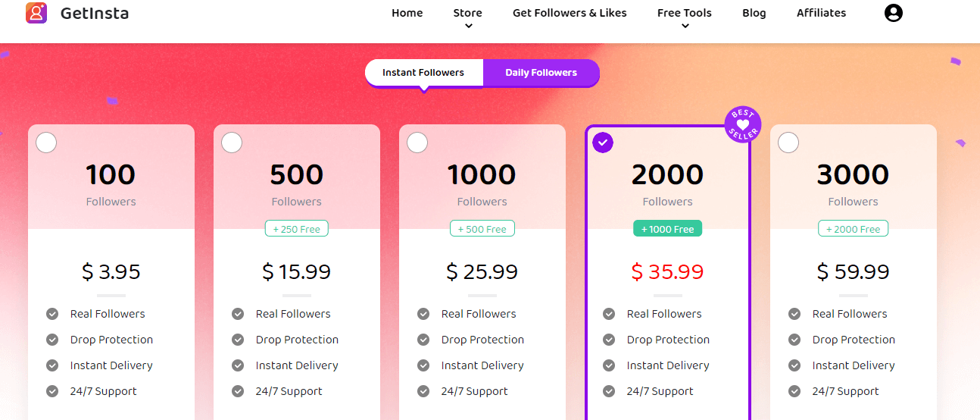
Task: Open the Affiliates link
Action: coord(821,13)
